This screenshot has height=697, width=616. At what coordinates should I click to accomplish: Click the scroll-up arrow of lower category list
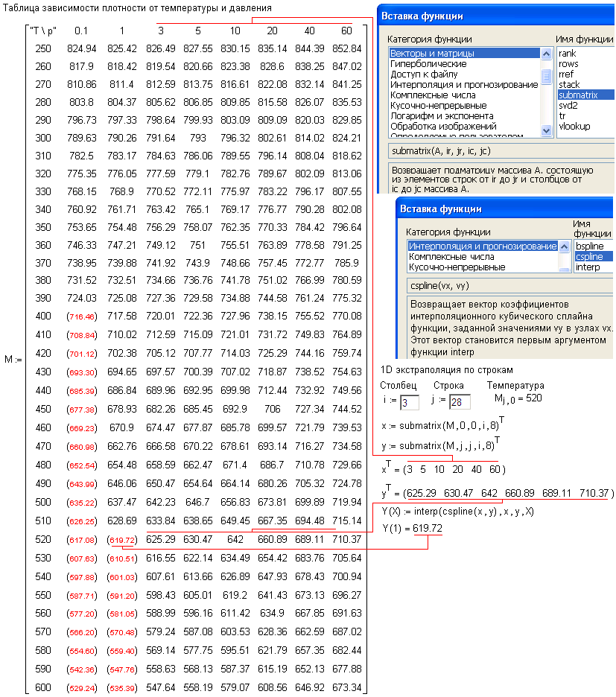coord(565,246)
